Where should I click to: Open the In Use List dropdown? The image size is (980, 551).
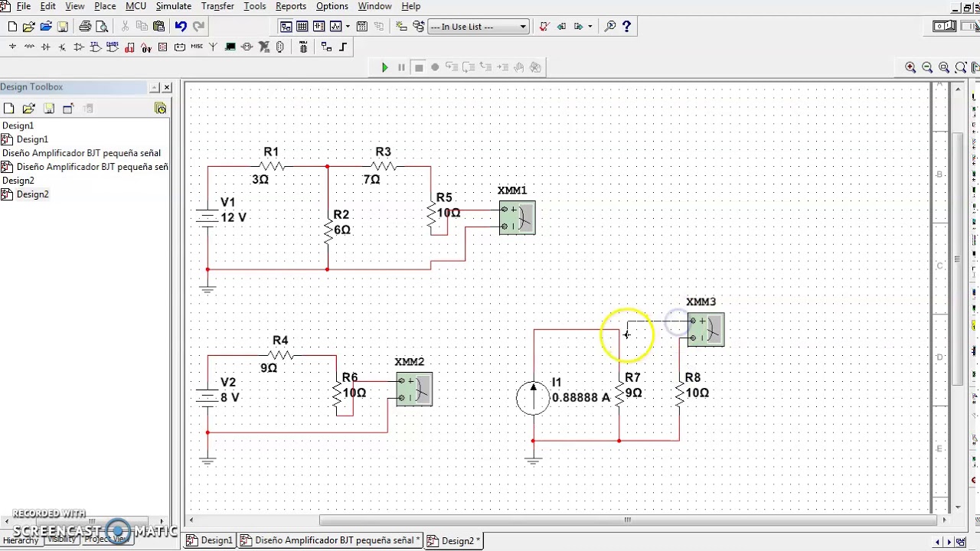478,27
